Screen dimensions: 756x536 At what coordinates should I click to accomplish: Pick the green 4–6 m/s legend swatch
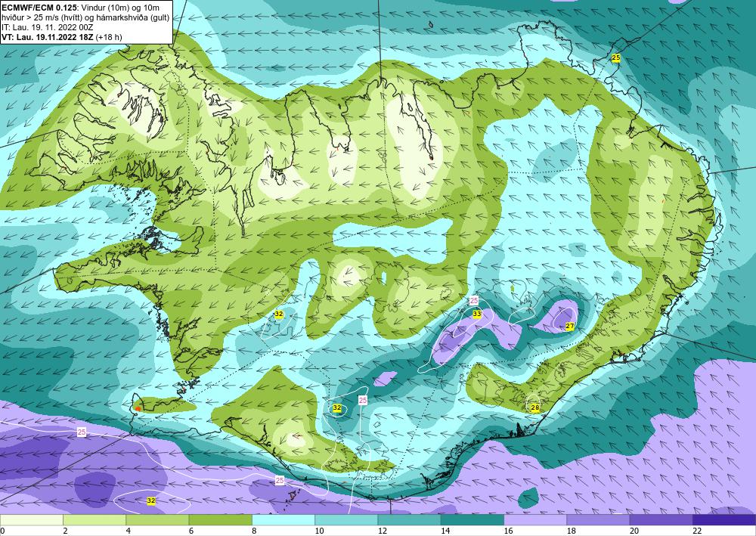pos(158,519)
